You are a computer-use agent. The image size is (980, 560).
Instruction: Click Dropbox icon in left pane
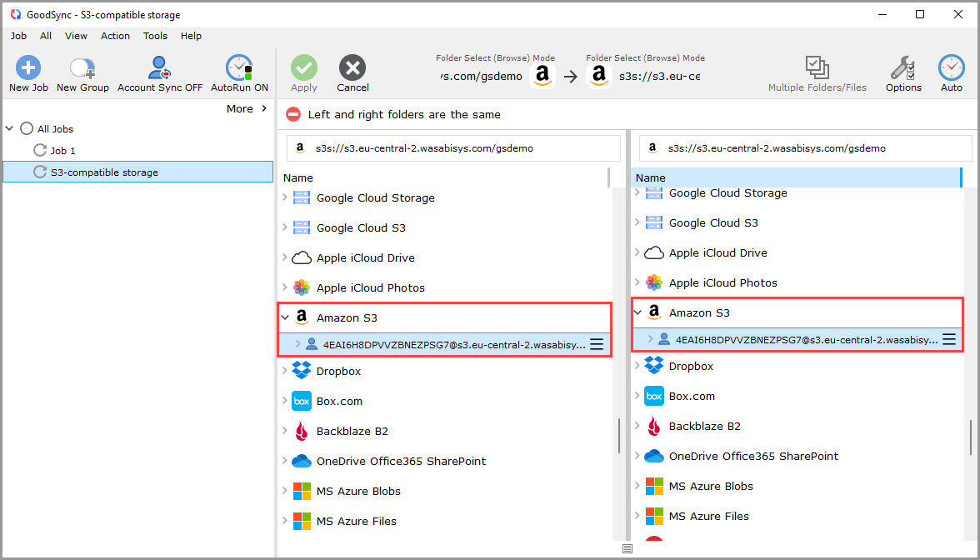302,372
